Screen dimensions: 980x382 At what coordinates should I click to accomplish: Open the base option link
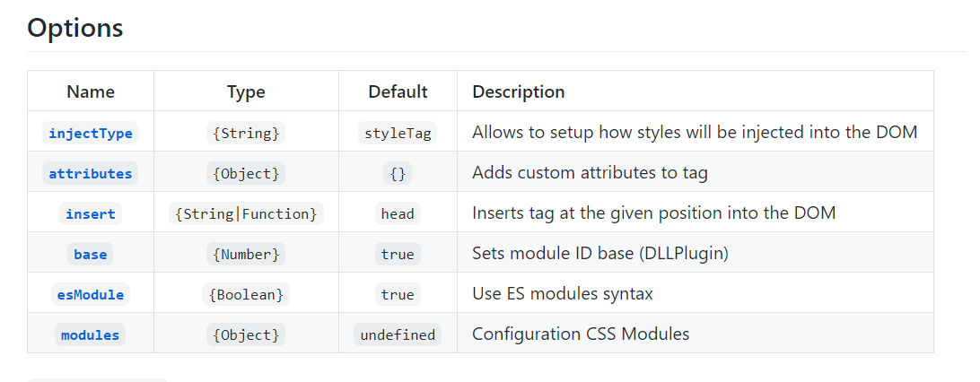[x=91, y=255]
